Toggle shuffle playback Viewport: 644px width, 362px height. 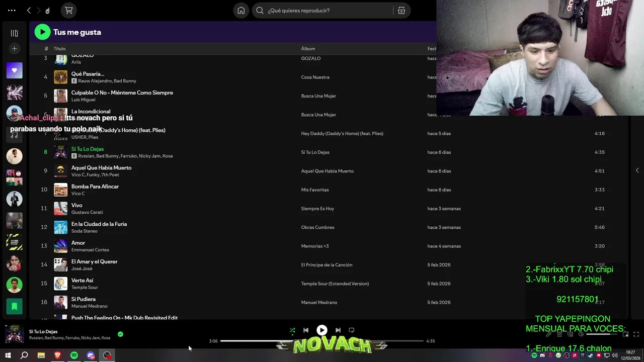pyautogui.click(x=292, y=330)
